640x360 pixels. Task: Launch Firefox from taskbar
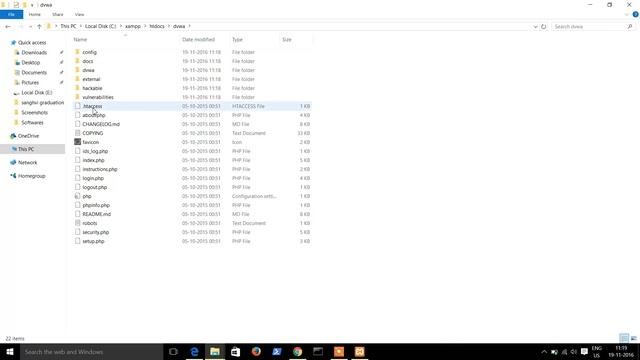[256, 351]
